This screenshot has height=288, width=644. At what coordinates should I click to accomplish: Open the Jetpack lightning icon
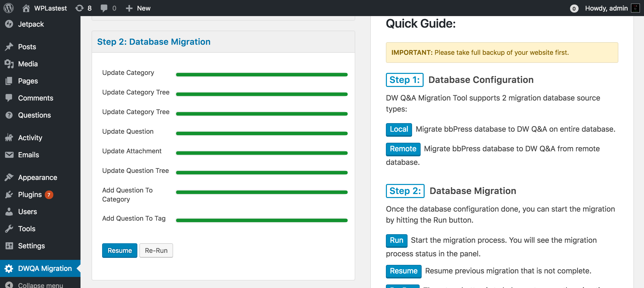[x=9, y=24]
